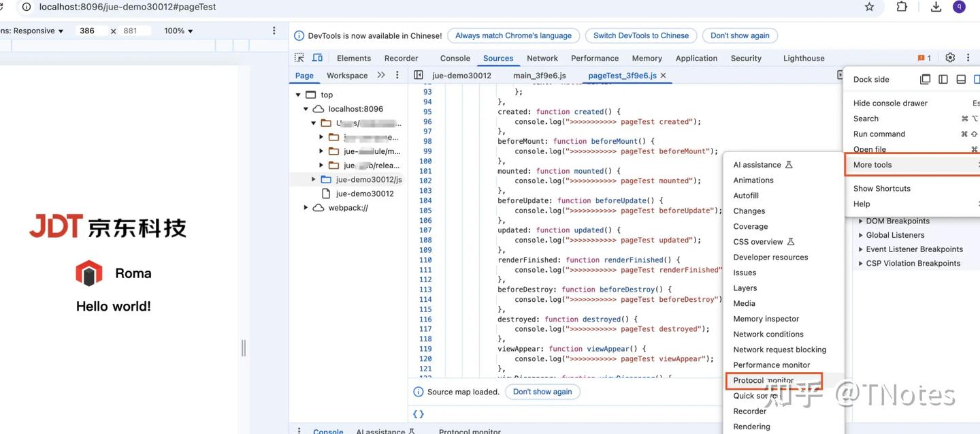Open the main_3f9e6.js file tab
The image size is (980, 434).
coord(540,75)
